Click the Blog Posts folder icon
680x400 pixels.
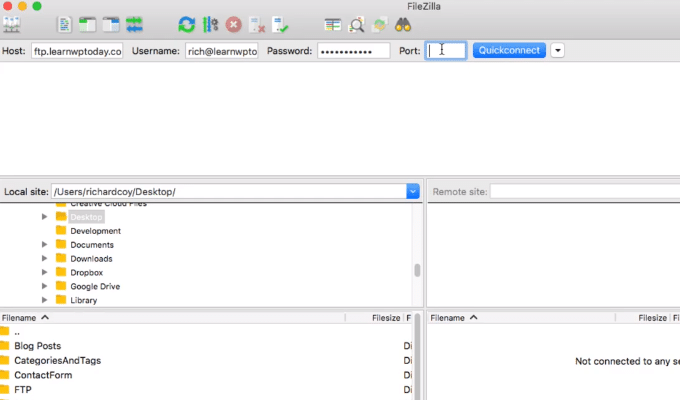click(x=5, y=346)
